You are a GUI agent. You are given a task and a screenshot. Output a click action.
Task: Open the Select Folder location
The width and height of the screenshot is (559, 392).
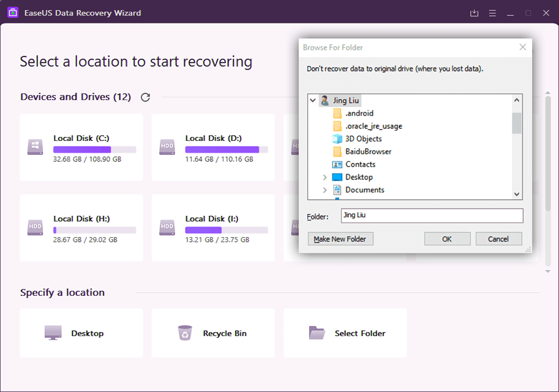pyautogui.click(x=345, y=333)
